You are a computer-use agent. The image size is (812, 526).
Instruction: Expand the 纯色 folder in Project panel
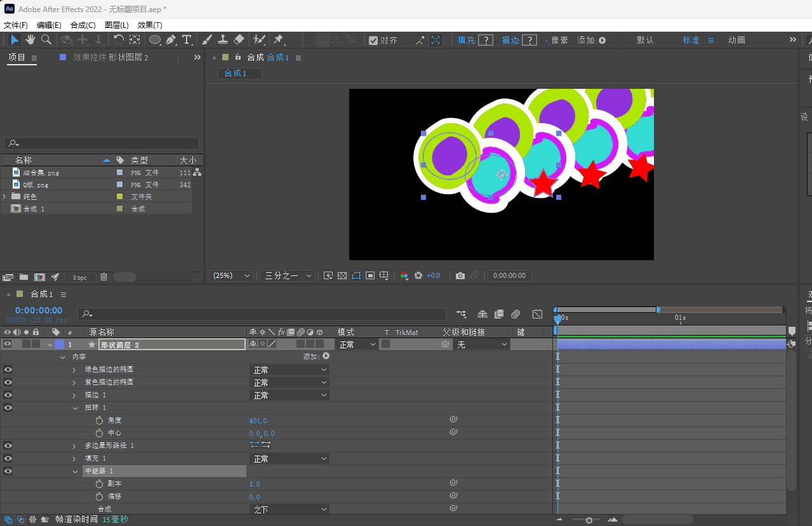(4, 197)
